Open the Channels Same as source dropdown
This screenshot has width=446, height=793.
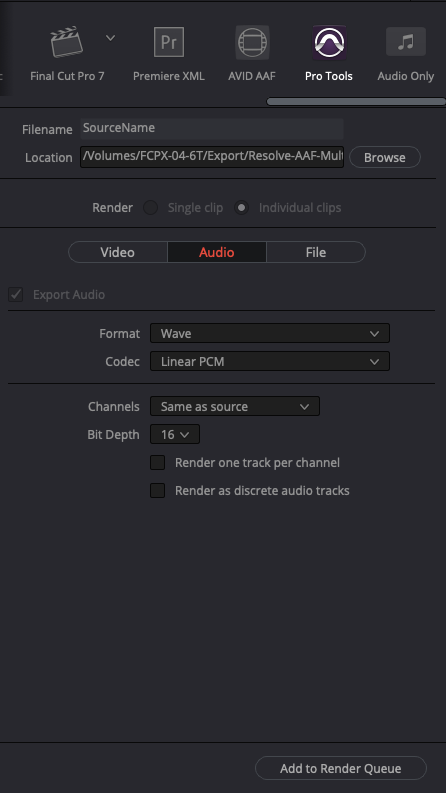point(235,406)
